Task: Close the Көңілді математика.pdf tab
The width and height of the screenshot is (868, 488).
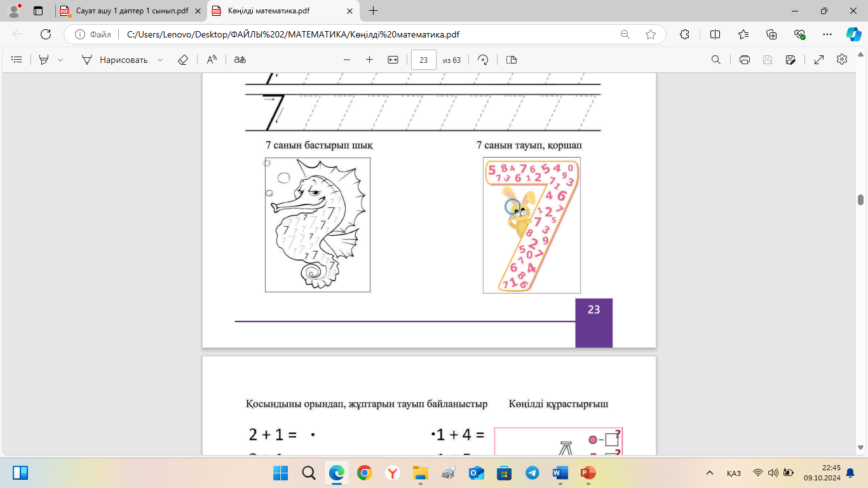Action: coord(349,11)
